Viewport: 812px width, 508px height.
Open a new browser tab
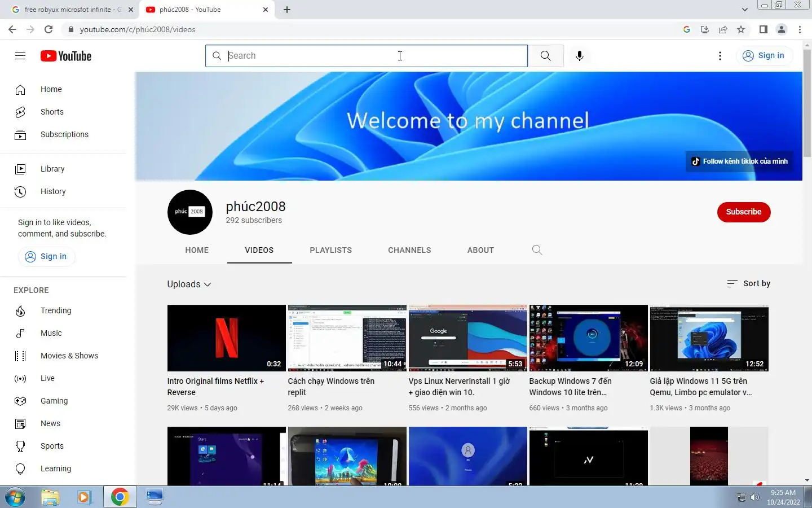pos(287,10)
